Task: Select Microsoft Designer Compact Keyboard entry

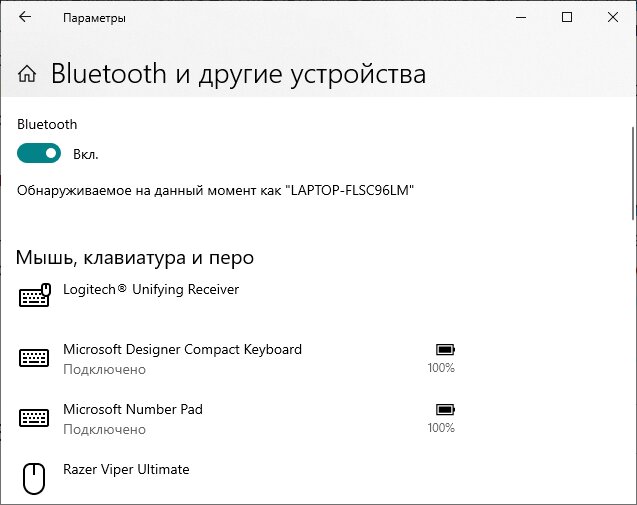Action: pyautogui.click(x=236, y=358)
